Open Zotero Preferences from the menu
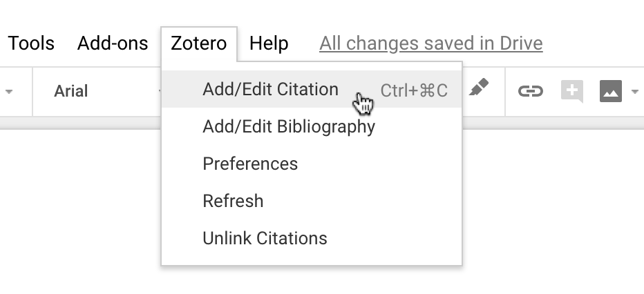The height and width of the screenshot is (294, 644). point(249,164)
